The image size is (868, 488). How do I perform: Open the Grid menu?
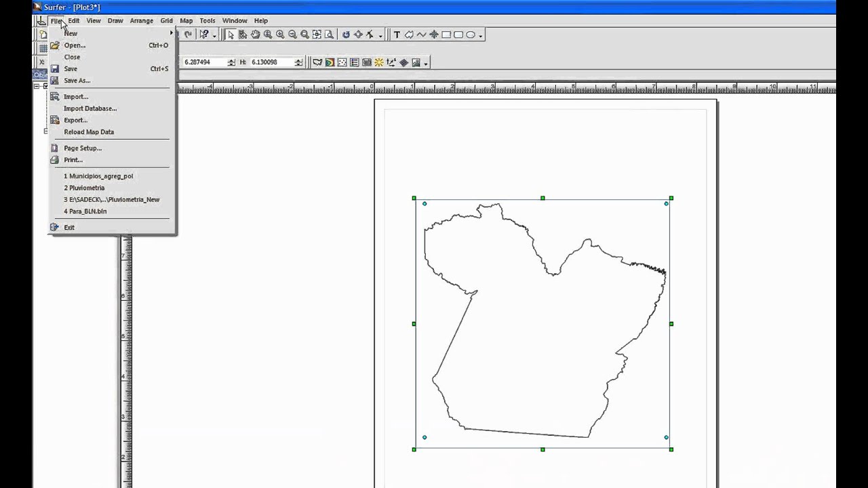click(x=166, y=20)
